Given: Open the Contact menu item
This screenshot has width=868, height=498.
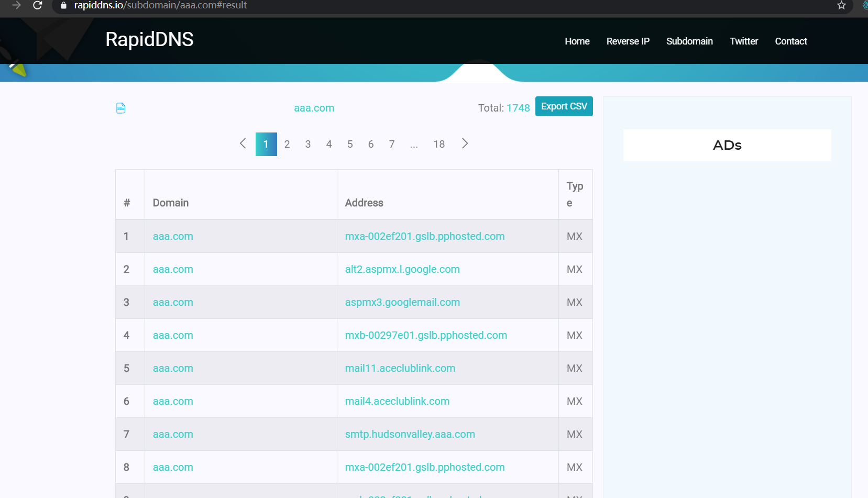Looking at the screenshot, I should point(791,41).
